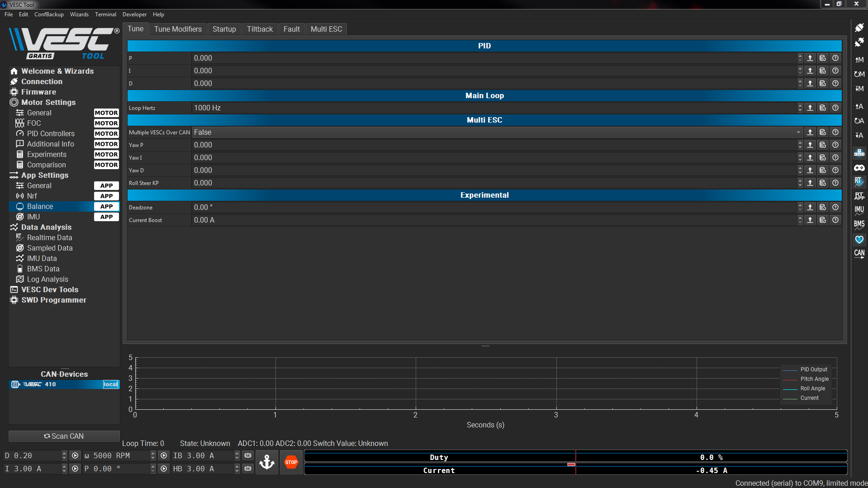This screenshot has height=488, width=868.
Task: Click the Write motor configuration (↓M) icon
Action: click(859, 89)
